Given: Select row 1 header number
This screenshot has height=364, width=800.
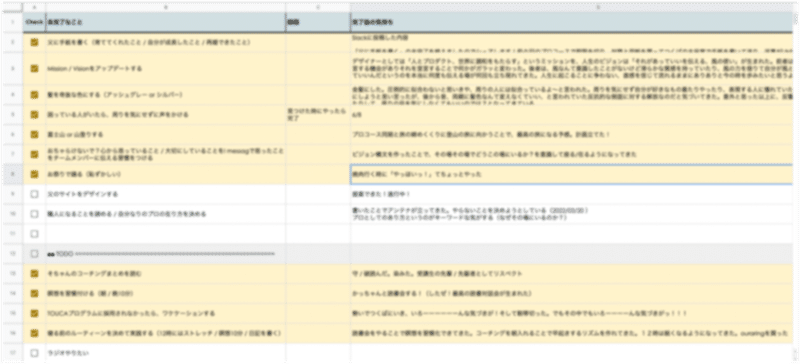Looking at the screenshot, I should 12,22.
